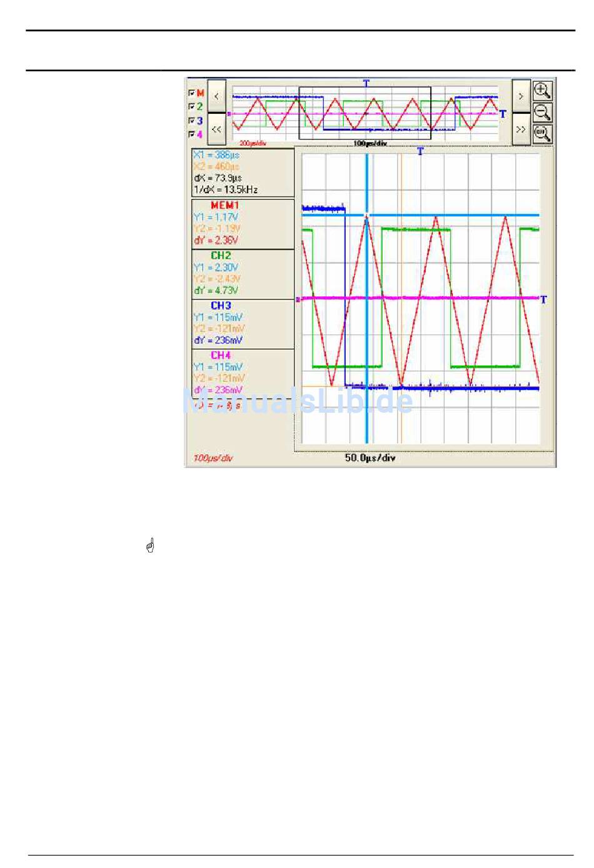Screen dimensions: 594x868
Task: Click the blue Y1 horizontal cursor line
Action: point(420,215)
